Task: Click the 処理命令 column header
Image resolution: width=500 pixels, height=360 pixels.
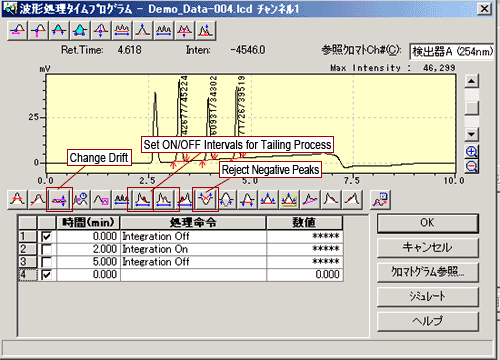Action: [x=193, y=223]
